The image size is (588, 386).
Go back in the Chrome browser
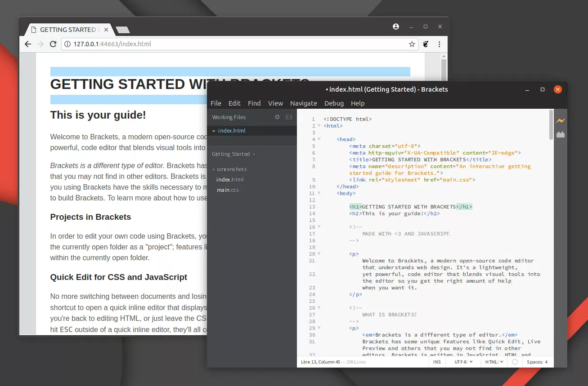(28, 44)
